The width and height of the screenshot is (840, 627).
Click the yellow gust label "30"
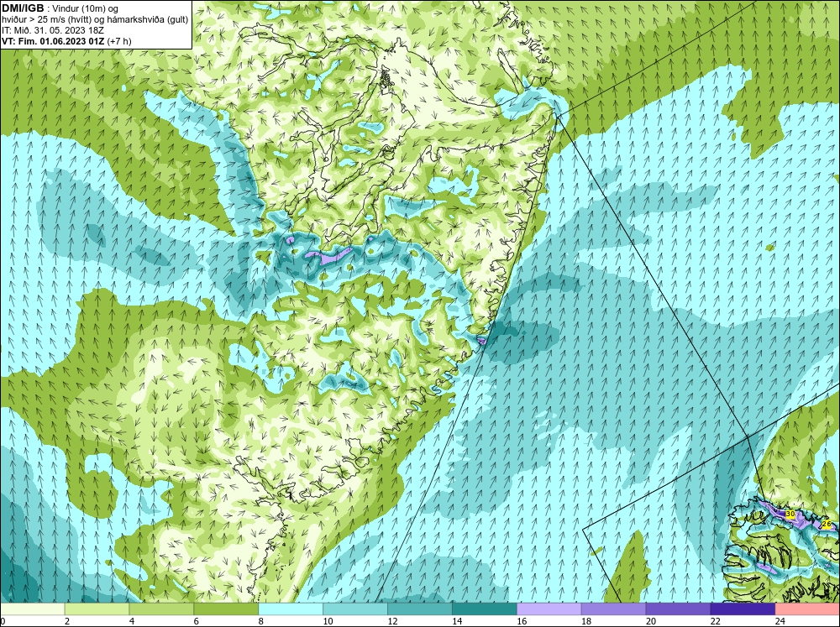pos(790,514)
